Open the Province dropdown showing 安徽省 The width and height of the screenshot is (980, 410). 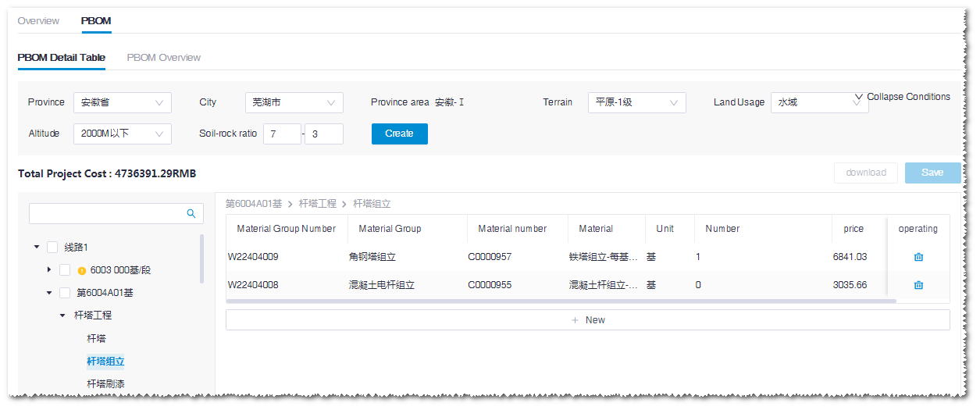click(123, 102)
